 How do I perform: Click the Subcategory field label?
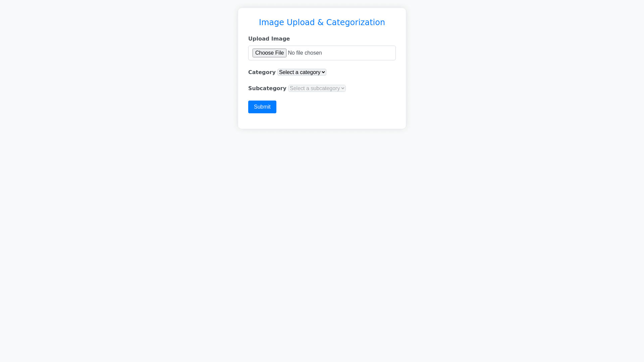[267, 88]
